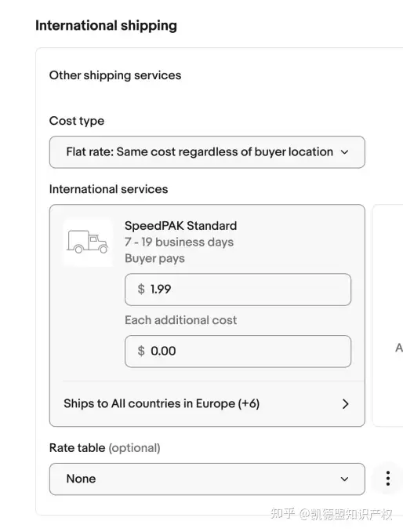
Task: Open the three-dot menu beside Rate table
Action: [x=388, y=479]
